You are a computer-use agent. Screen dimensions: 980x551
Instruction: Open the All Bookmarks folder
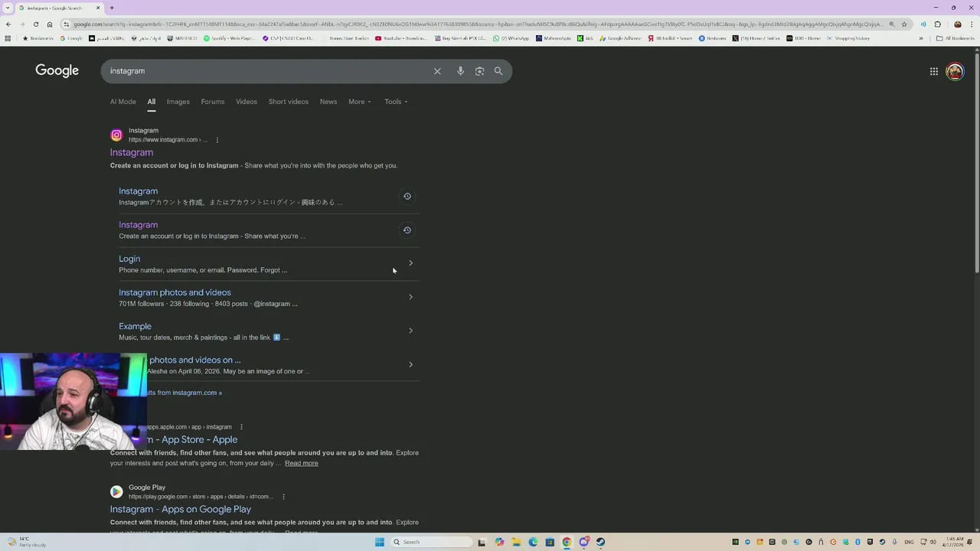click(x=955, y=38)
